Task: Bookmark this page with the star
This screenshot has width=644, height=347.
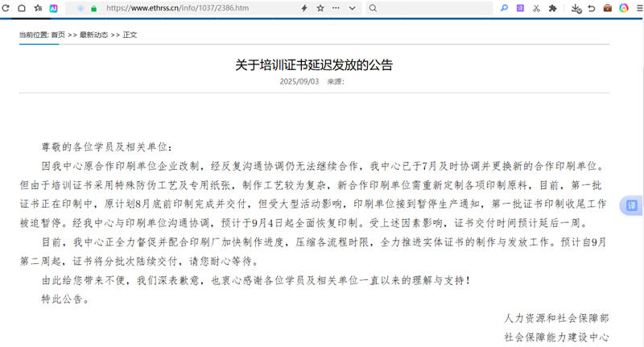Action: pyautogui.click(x=320, y=8)
